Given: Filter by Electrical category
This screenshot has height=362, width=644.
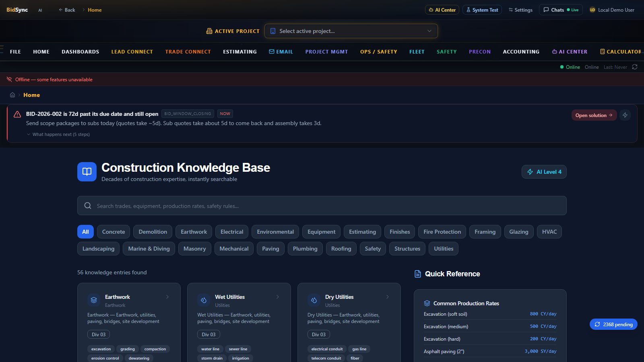Looking at the screenshot, I should coord(232,232).
